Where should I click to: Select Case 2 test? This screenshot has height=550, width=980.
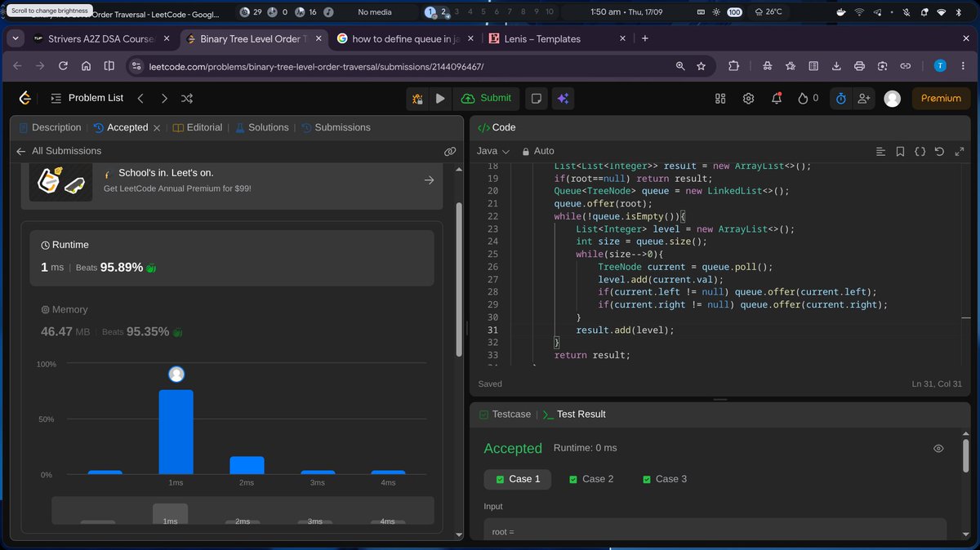tap(591, 479)
